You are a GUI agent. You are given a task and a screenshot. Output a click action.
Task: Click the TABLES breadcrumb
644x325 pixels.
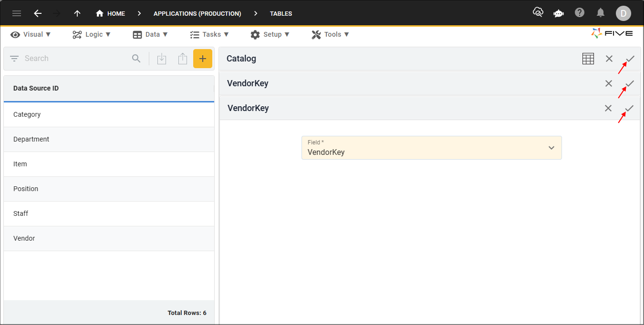(281, 13)
